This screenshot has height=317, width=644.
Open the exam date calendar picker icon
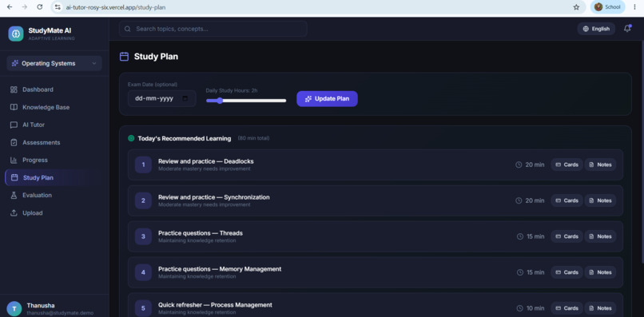[185, 98]
